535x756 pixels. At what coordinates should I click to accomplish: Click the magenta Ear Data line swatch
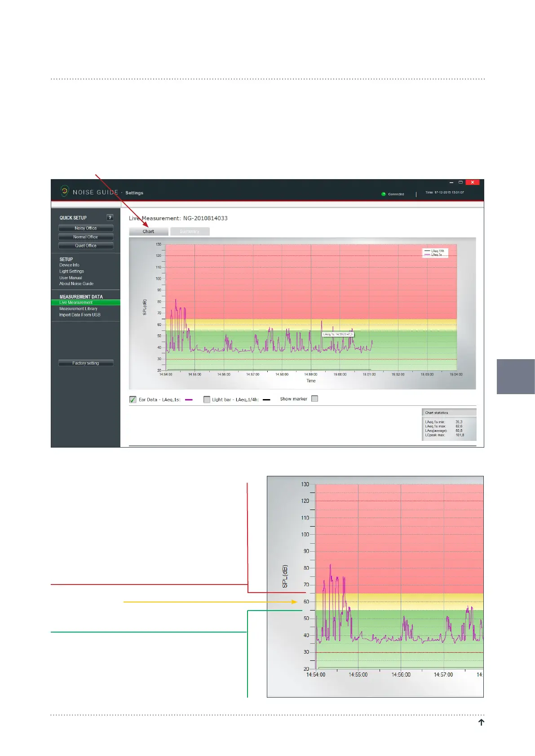tap(189, 400)
